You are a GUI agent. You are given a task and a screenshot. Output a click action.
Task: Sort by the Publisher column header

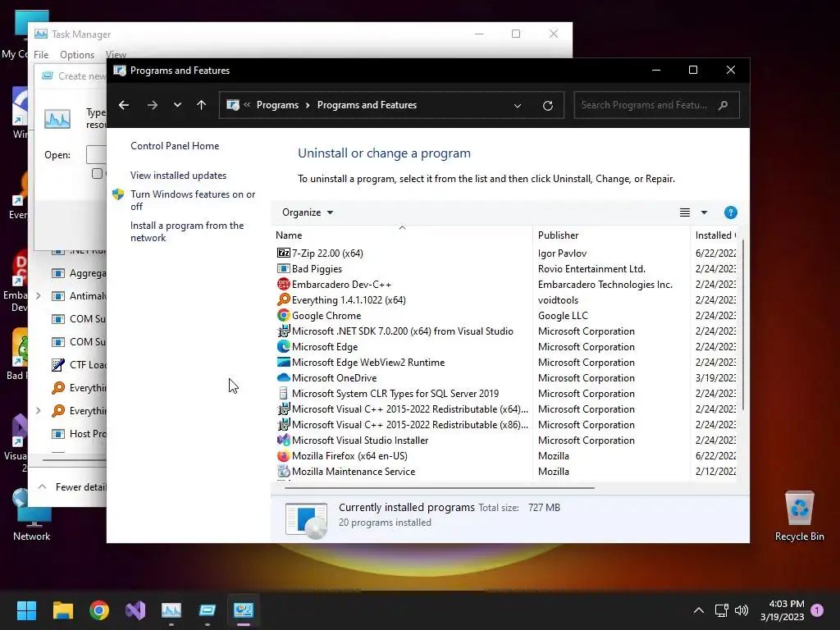click(x=611, y=235)
